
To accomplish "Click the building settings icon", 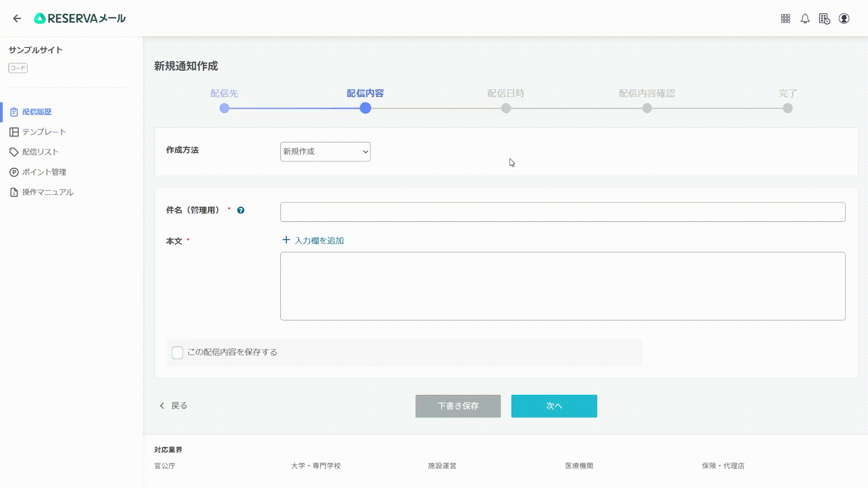I will click(x=824, y=19).
